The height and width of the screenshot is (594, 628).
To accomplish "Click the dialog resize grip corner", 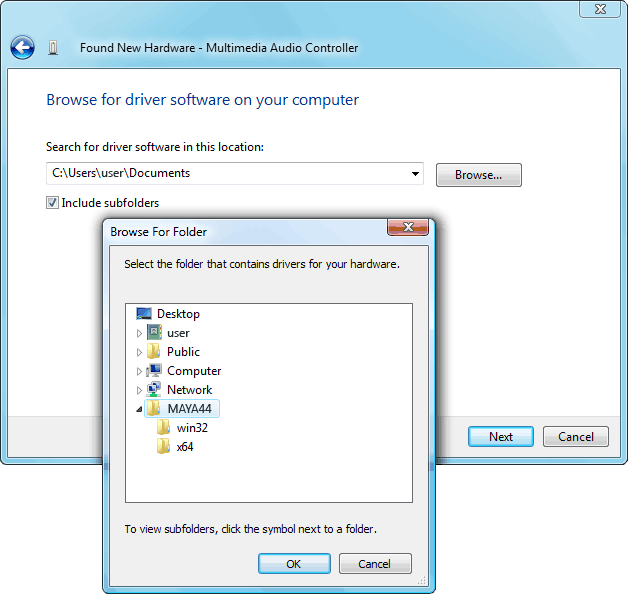I will (422, 580).
